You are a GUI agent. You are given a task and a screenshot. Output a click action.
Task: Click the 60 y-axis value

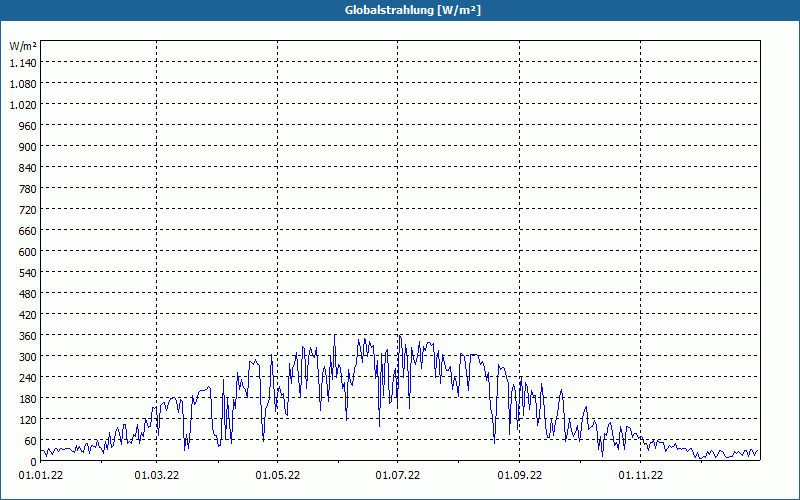pos(31,440)
